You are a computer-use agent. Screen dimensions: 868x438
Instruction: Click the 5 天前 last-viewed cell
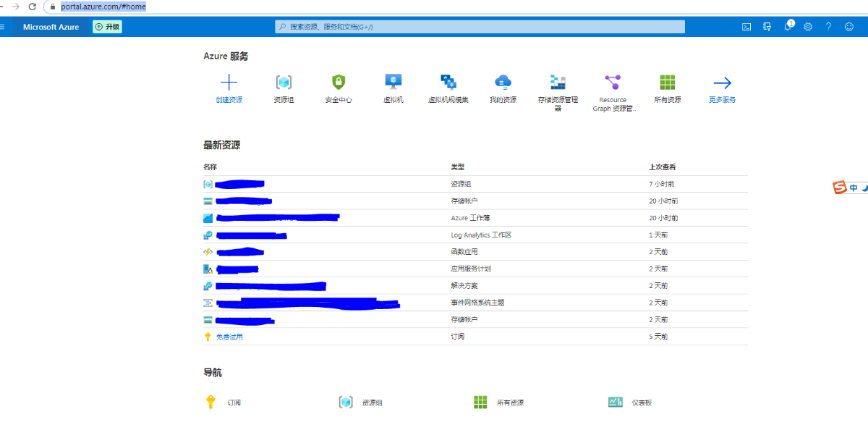(x=658, y=337)
